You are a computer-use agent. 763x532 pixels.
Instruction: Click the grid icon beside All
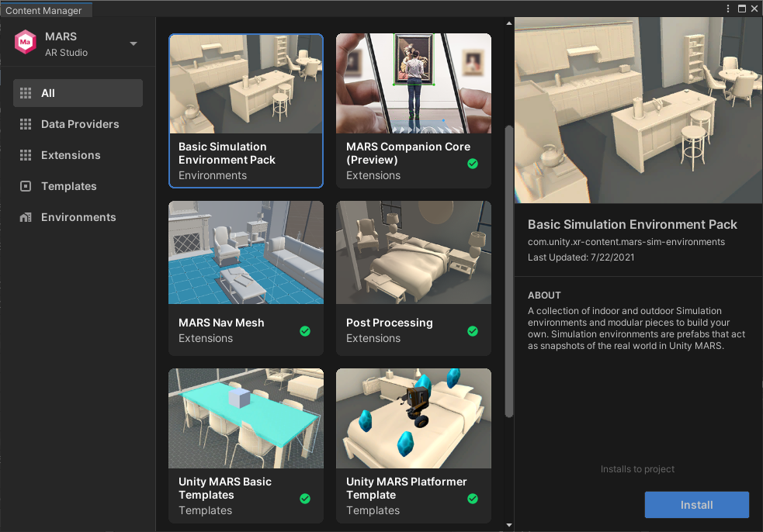(26, 93)
